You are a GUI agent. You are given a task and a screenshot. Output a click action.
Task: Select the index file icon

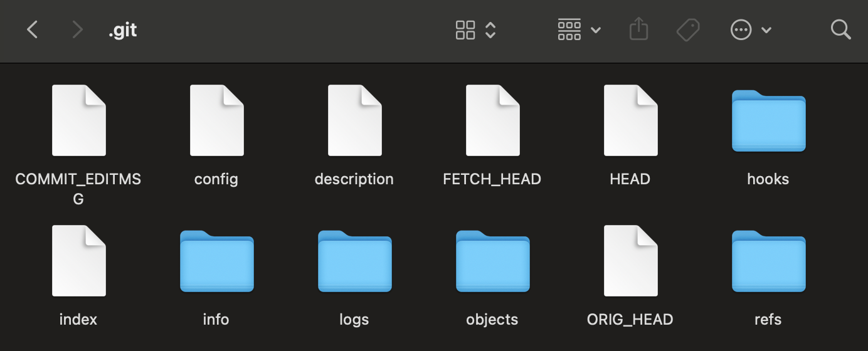pos(78,261)
